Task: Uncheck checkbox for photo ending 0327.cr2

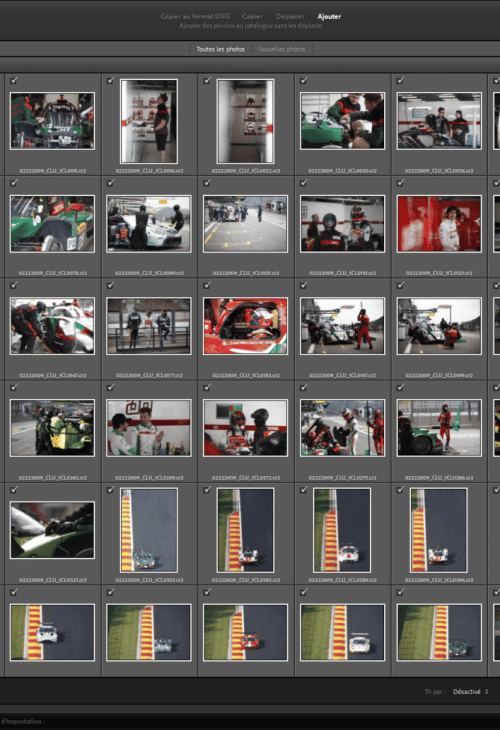Action: (x=14, y=490)
